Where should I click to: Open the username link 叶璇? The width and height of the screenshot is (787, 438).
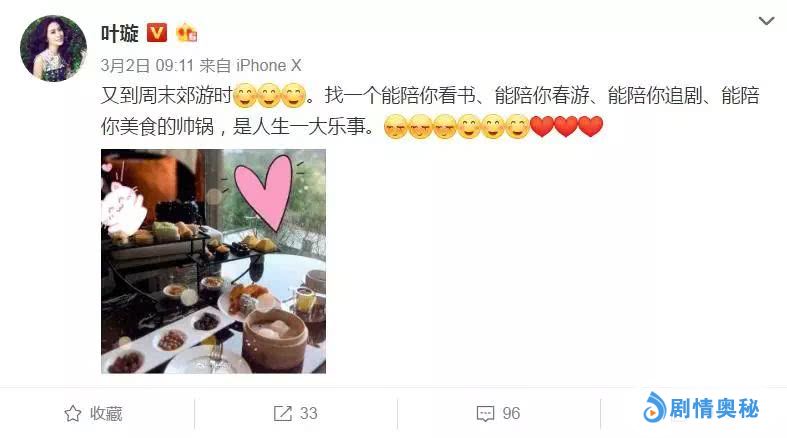119,34
